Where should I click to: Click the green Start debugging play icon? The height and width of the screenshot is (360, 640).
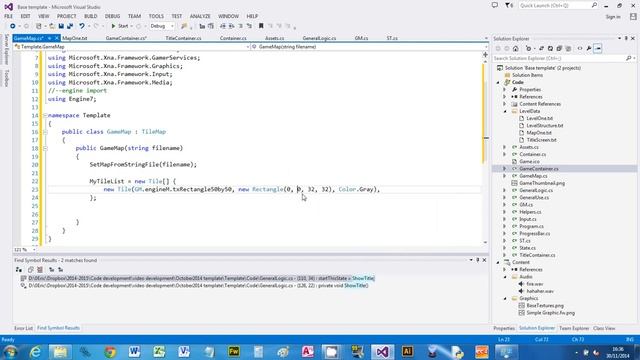[x=113, y=26]
